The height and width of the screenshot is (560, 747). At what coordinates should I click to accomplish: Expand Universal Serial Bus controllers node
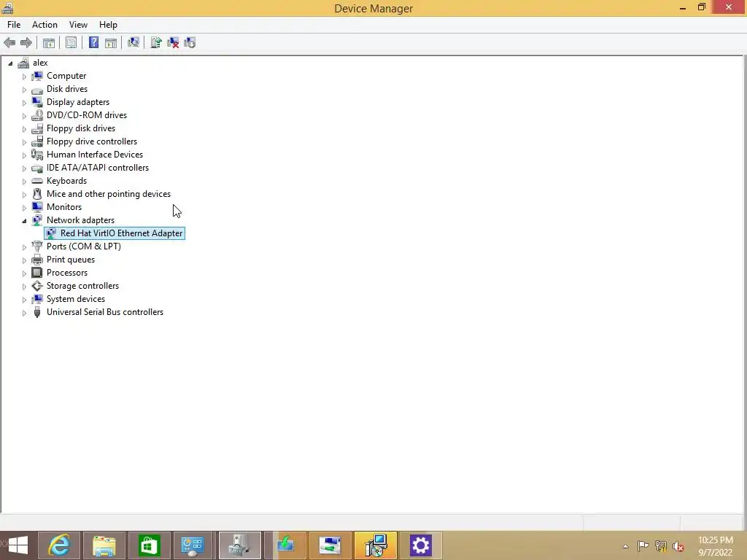[x=24, y=313]
